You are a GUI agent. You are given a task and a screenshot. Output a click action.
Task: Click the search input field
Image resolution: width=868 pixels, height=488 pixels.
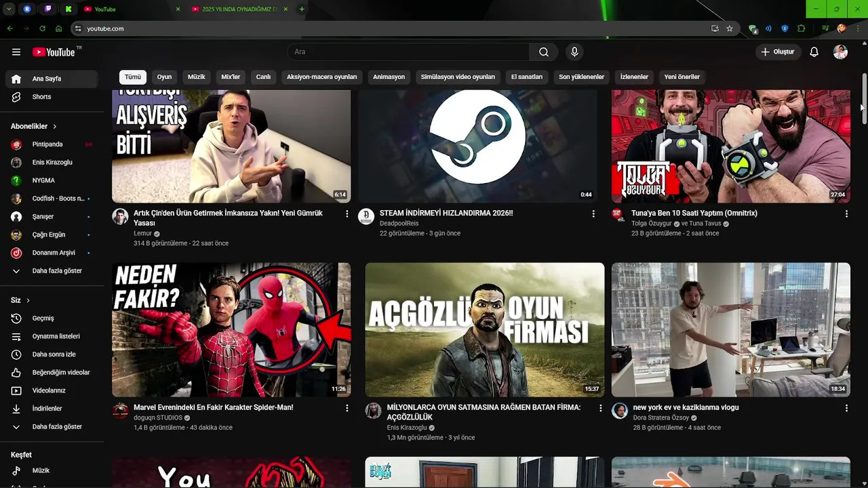pyautogui.click(x=408, y=52)
